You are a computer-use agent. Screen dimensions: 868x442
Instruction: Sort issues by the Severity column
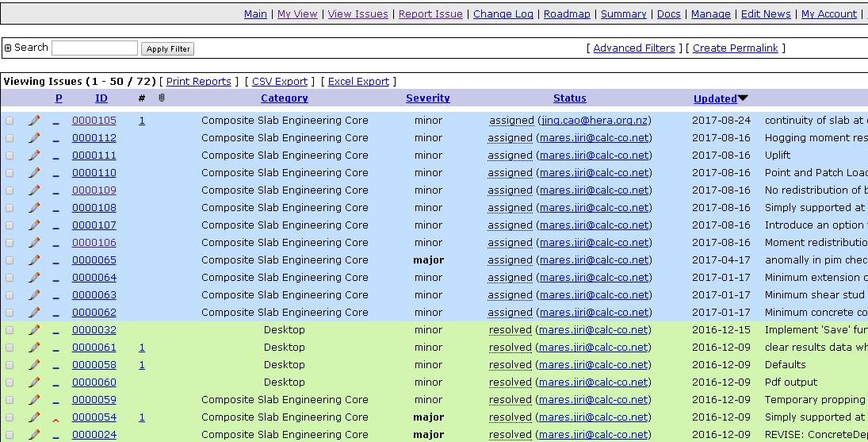pyautogui.click(x=427, y=98)
